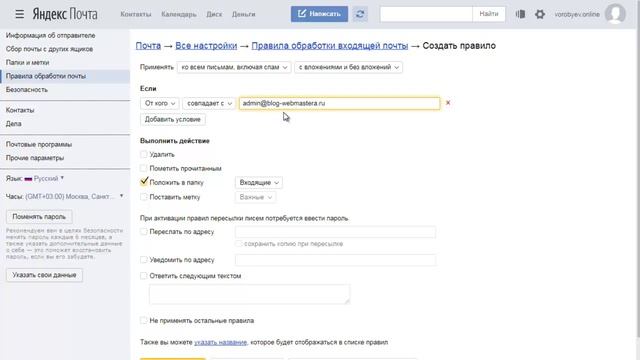Open the settings gear icon

540,14
